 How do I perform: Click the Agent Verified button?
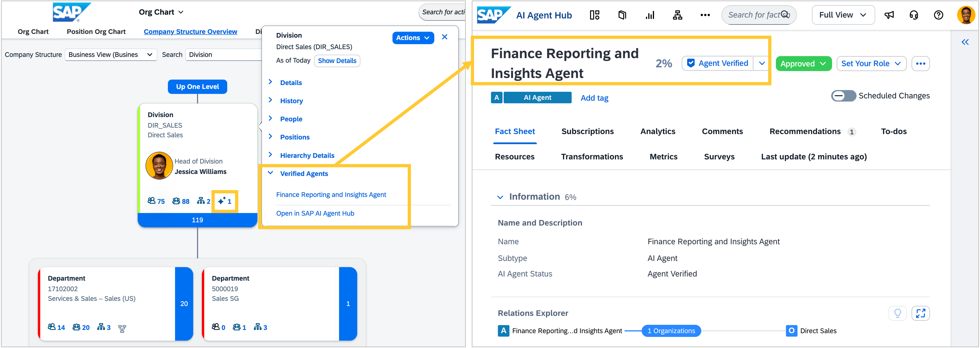718,64
